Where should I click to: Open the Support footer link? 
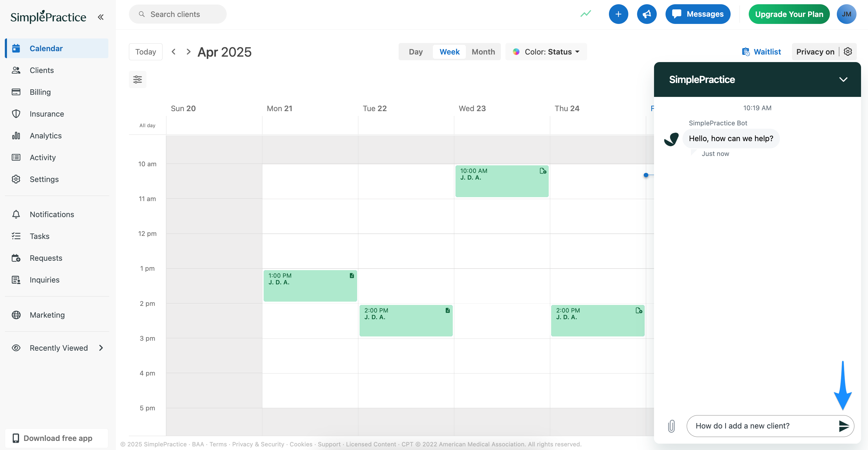[329, 444]
